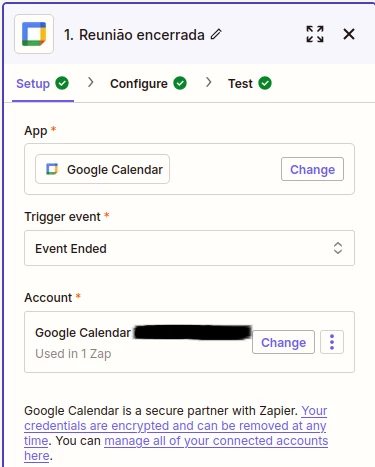The height and width of the screenshot is (467, 375).
Task: Open the credentials are encrypted link
Action: point(176,426)
